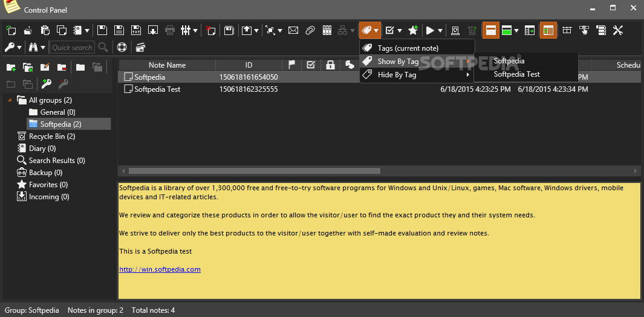This screenshot has height=317, width=644.
Task: Open Search Results (0) in tree
Action: [51, 161]
